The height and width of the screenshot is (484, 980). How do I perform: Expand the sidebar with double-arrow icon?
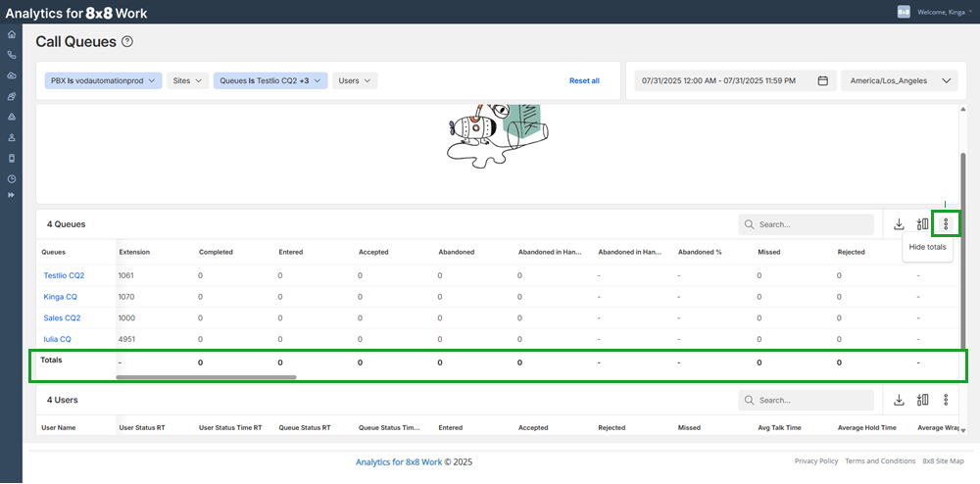11,195
